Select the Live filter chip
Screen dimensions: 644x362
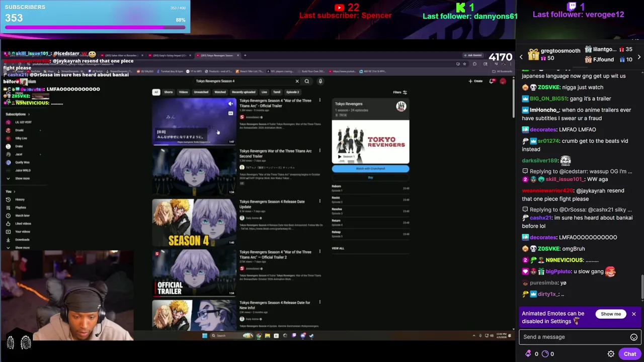click(x=264, y=92)
